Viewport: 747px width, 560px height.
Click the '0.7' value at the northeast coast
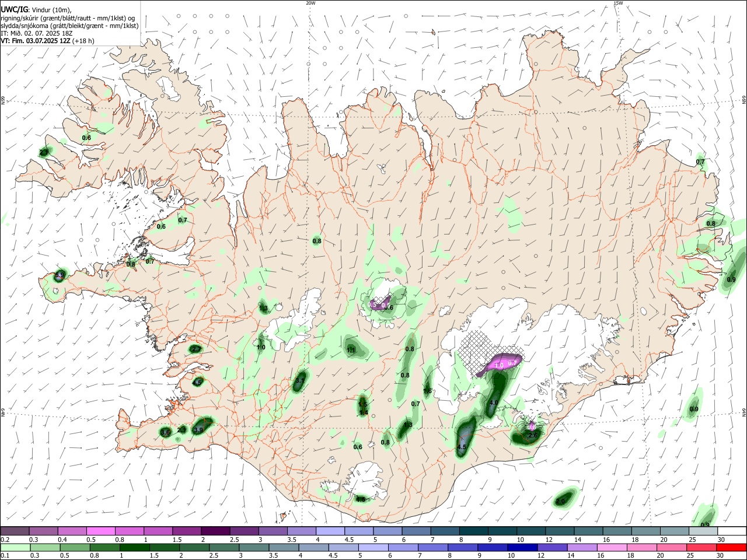tap(700, 162)
